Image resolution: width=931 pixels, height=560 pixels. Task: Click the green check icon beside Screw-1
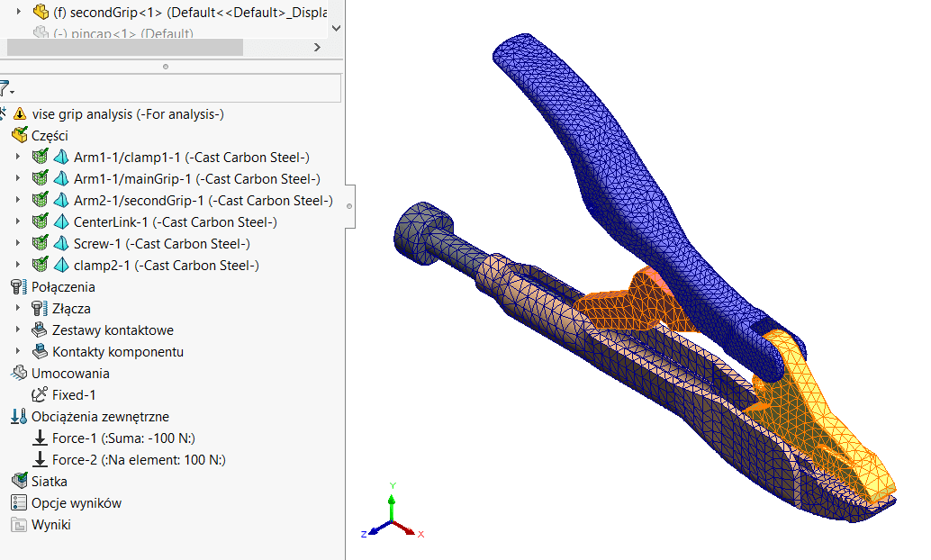click(38, 242)
